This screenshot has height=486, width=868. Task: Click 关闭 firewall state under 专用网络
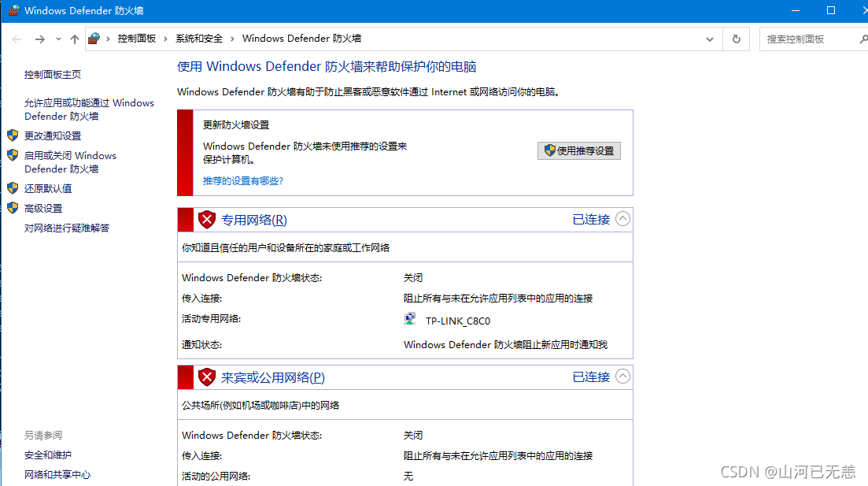point(413,277)
